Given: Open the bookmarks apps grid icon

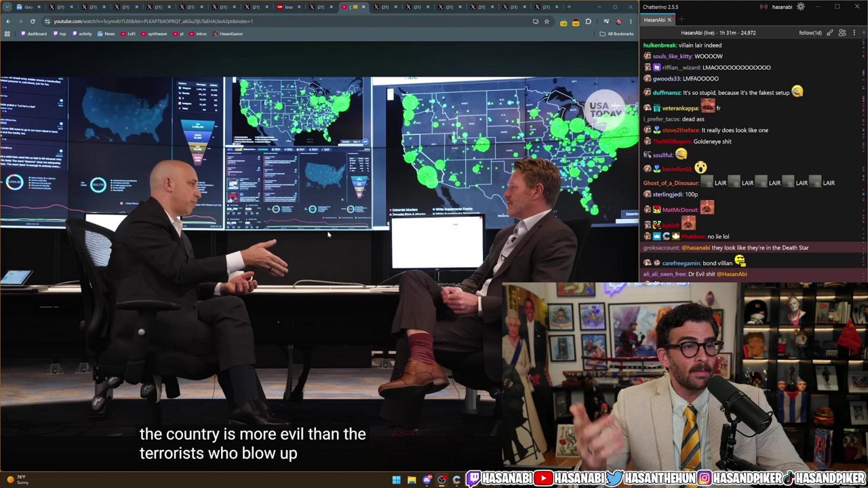Looking at the screenshot, I should coord(7,34).
